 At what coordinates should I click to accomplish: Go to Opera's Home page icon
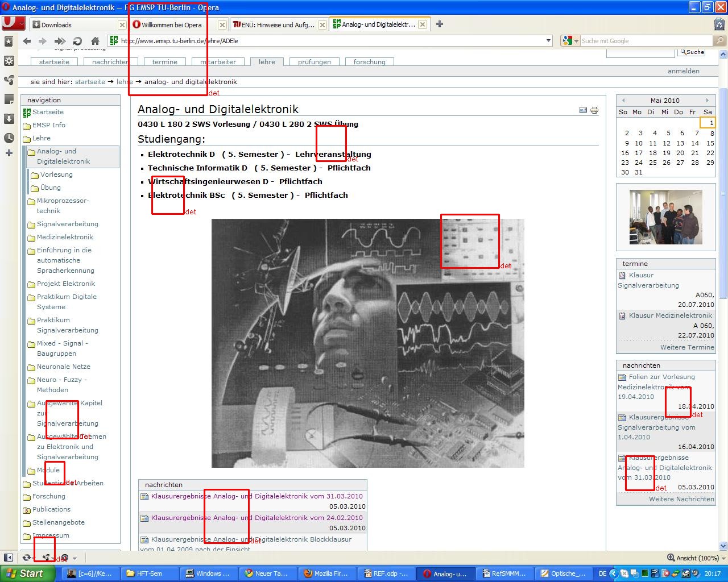[x=96, y=41]
